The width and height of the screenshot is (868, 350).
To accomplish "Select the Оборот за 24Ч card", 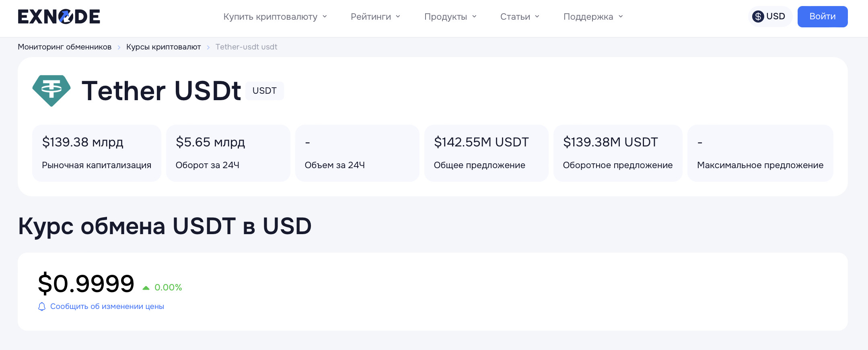I will click(228, 153).
